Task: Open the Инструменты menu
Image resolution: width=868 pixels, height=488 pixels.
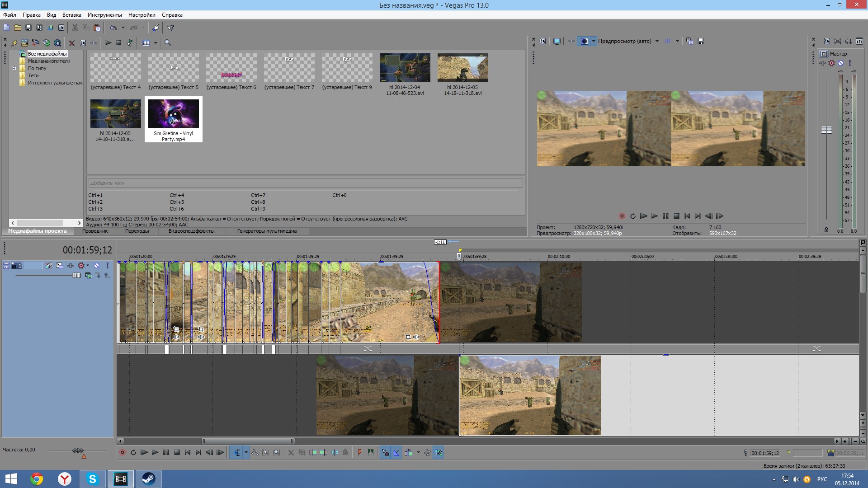Action: [105, 15]
